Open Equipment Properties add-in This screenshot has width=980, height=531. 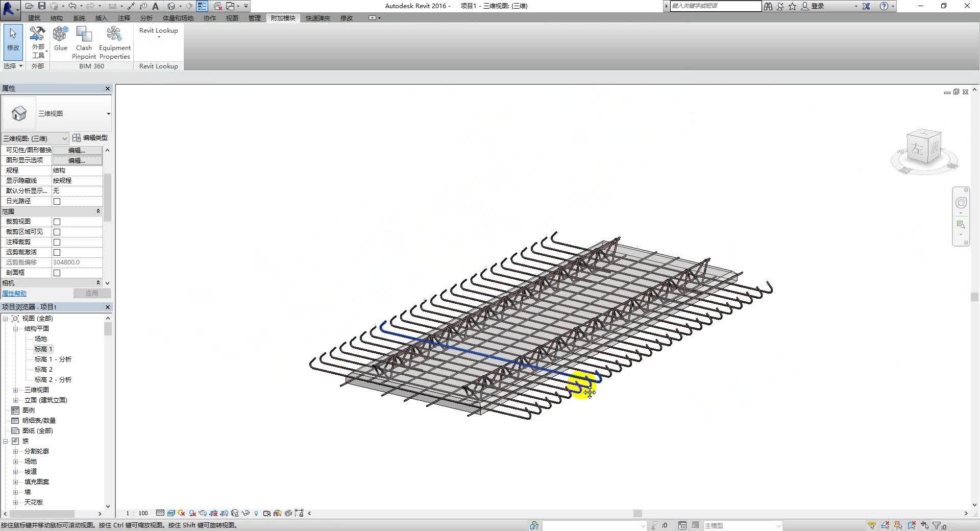point(115,42)
